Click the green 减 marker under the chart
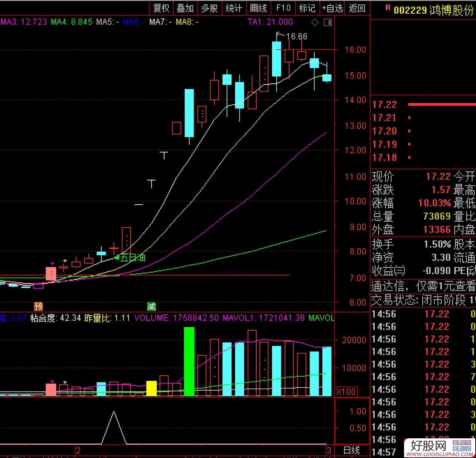 (151, 306)
